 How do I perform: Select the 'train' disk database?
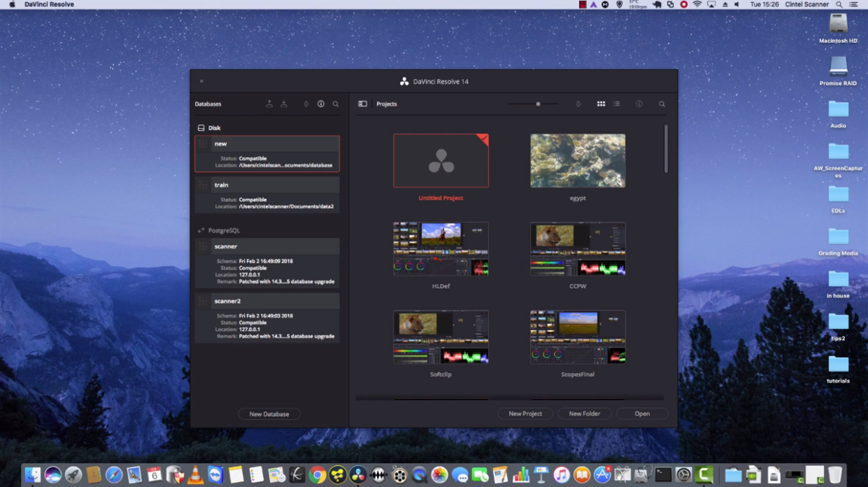(x=267, y=195)
